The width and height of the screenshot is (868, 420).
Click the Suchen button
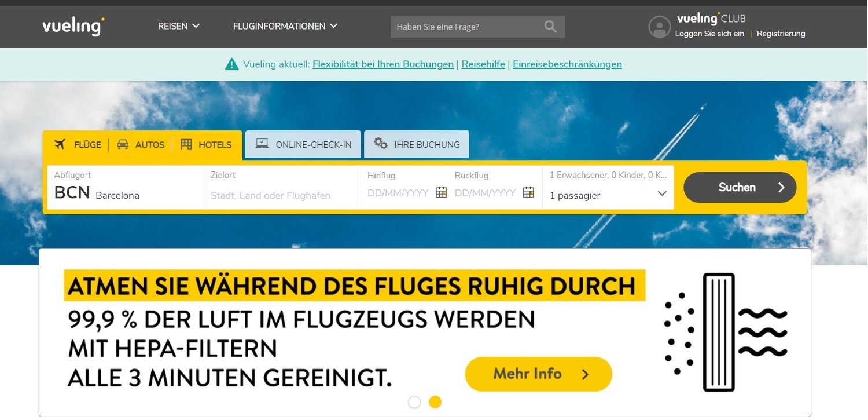(740, 187)
